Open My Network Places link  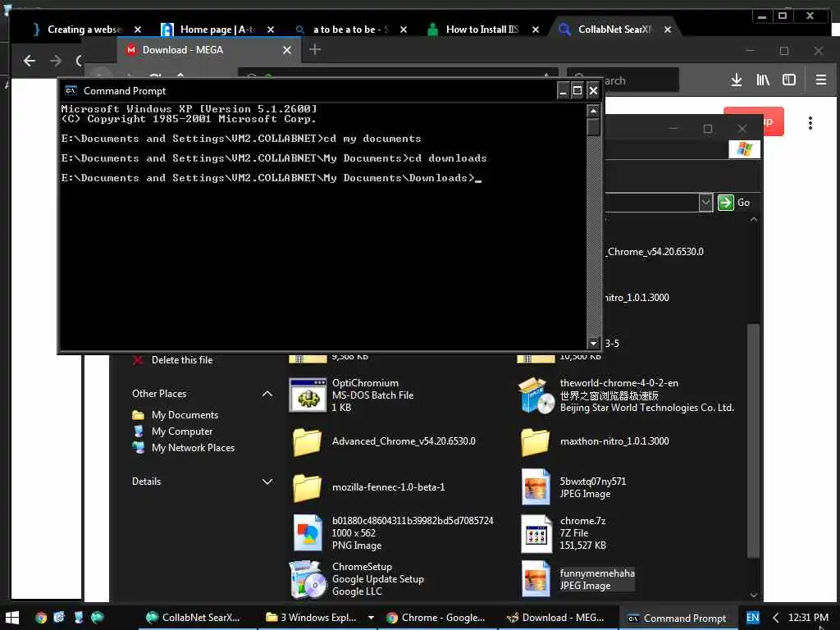pos(193,448)
